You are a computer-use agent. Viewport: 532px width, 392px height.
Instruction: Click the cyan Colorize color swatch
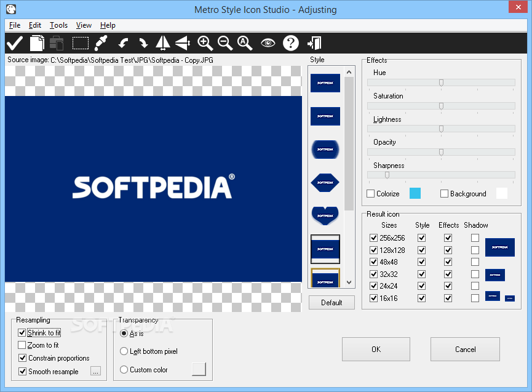(x=415, y=193)
